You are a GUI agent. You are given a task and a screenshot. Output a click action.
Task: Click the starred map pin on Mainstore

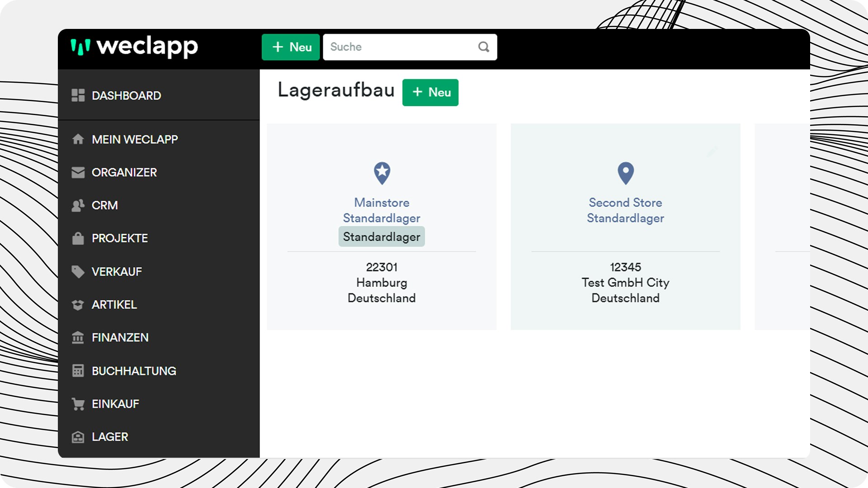point(382,173)
